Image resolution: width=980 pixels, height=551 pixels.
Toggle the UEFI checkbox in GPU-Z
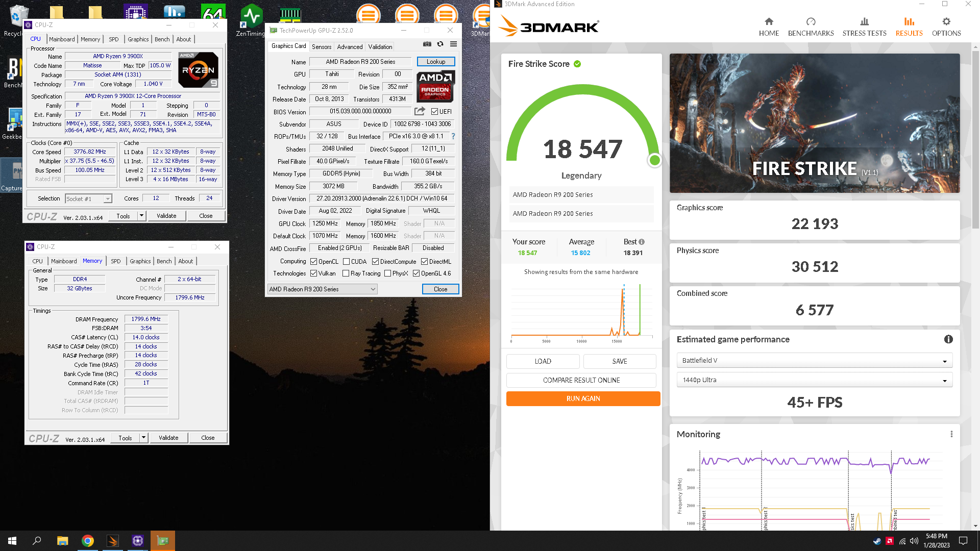pyautogui.click(x=434, y=112)
